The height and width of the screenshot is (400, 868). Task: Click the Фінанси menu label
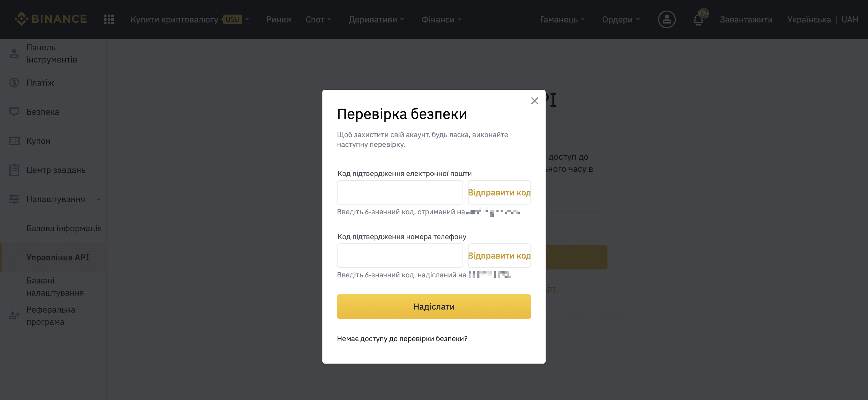tap(438, 19)
